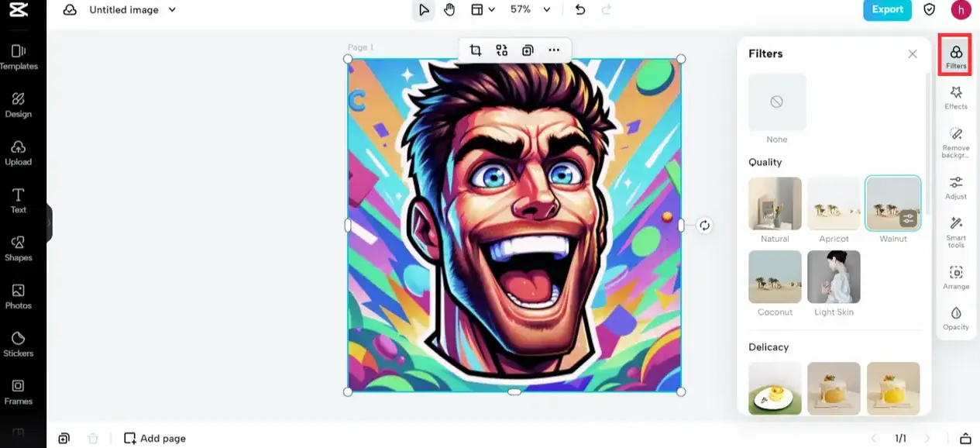Select the first Delicacy filter thumbnail
The height and width of the screenshot is (448, 980).
coord(775,388)
